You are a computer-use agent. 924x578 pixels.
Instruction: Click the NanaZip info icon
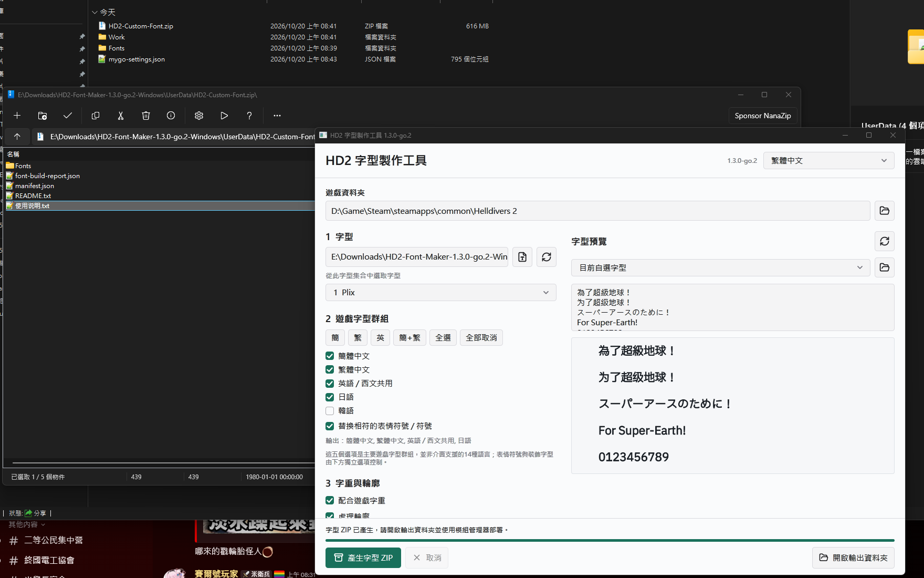[171, 116]
